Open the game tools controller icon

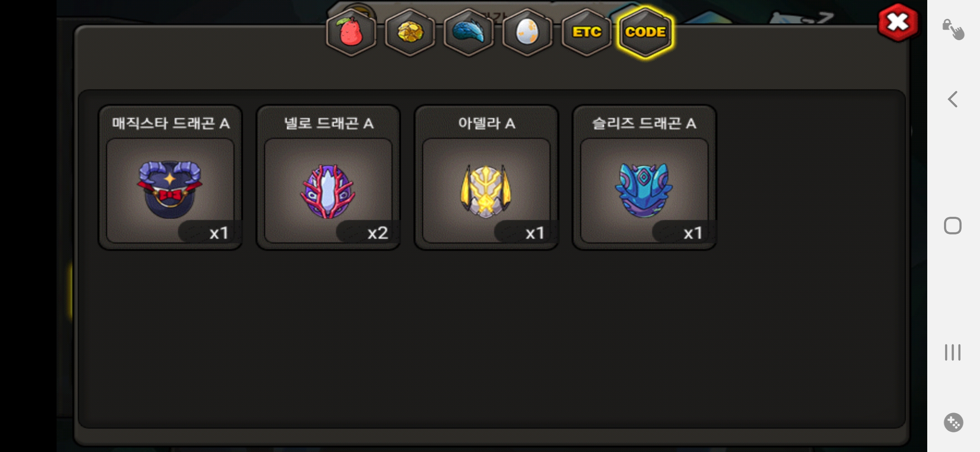pos(953,422)
